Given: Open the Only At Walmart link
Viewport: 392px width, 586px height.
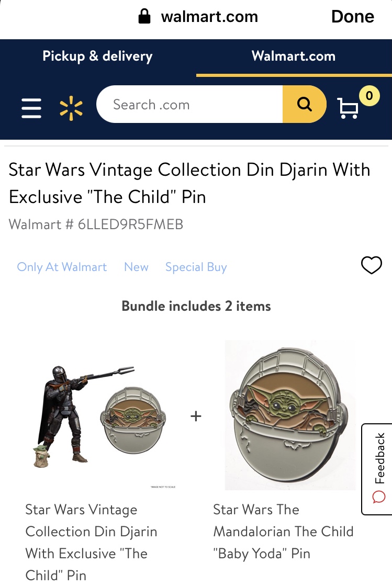Looking at the screenshot, I should pyautogui.click(x=62, y=267).
